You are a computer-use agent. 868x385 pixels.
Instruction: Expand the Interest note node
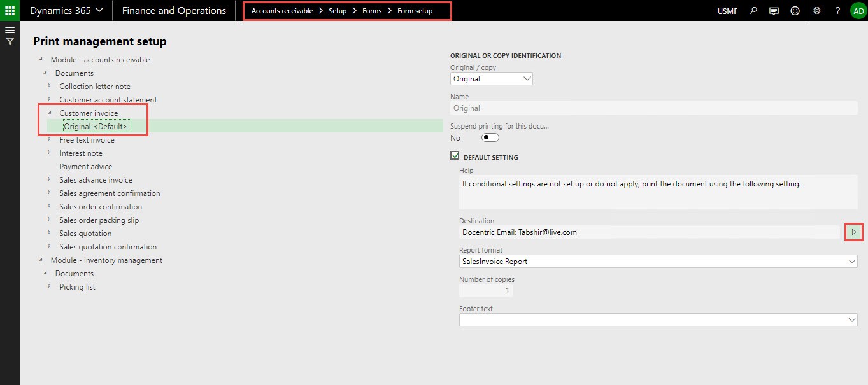[50, 153]
